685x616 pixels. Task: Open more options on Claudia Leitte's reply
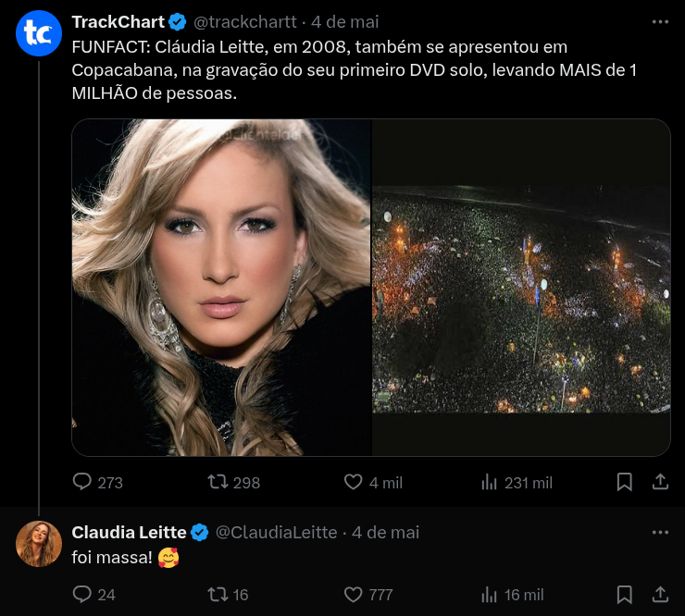660,532
